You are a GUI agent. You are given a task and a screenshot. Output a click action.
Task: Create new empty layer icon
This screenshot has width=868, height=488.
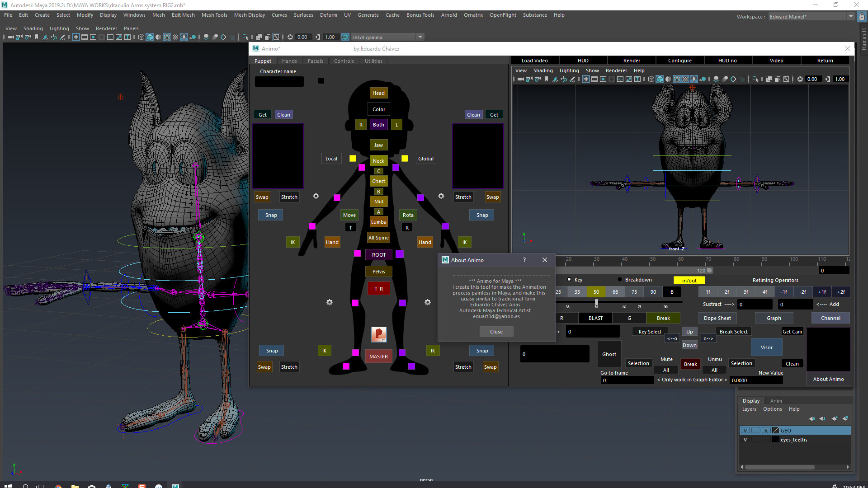pos(835,418)
